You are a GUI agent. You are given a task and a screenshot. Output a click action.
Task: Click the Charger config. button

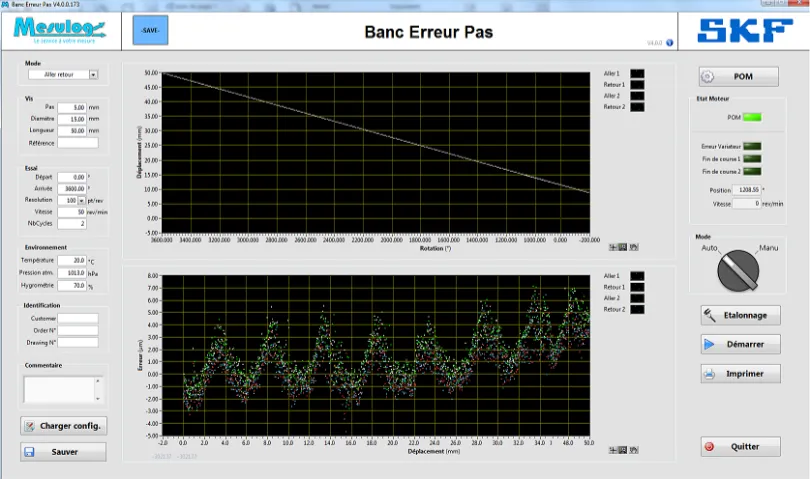(64, 426)
